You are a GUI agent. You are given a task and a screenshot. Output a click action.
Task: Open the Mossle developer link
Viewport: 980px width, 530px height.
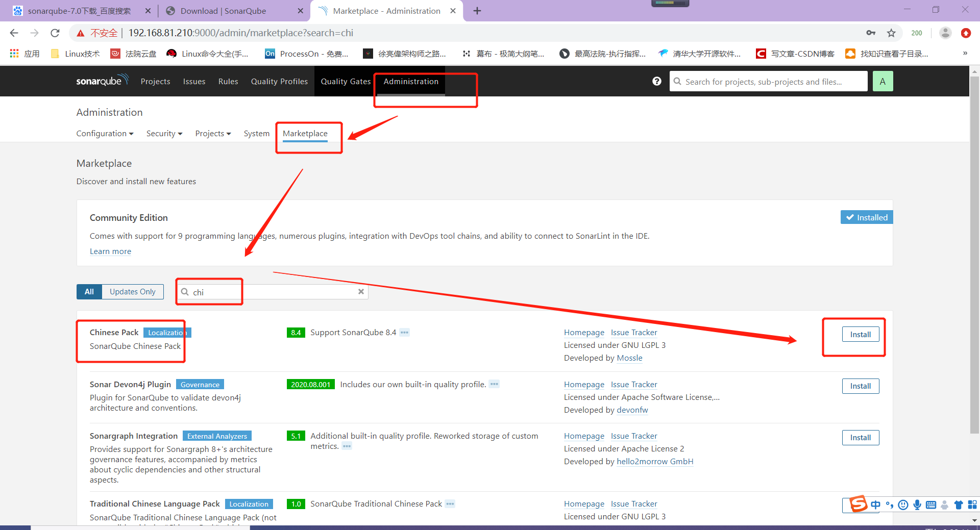click(x=629, y=358)
